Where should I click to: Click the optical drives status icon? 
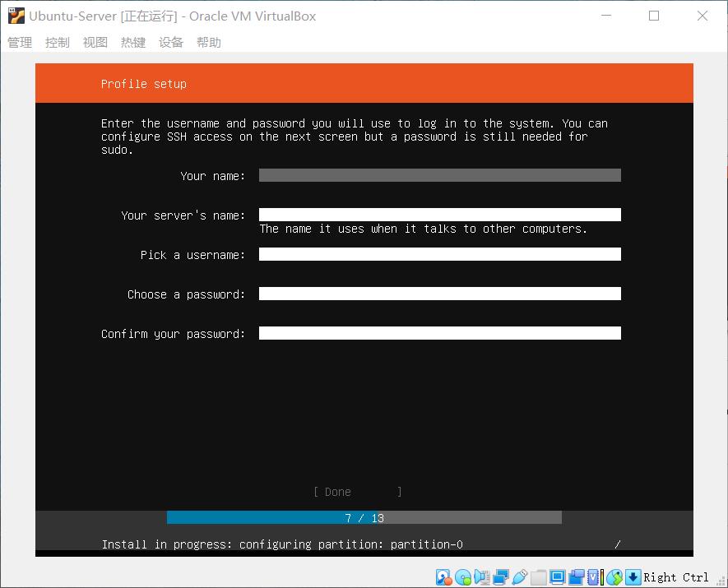(463, 576)
